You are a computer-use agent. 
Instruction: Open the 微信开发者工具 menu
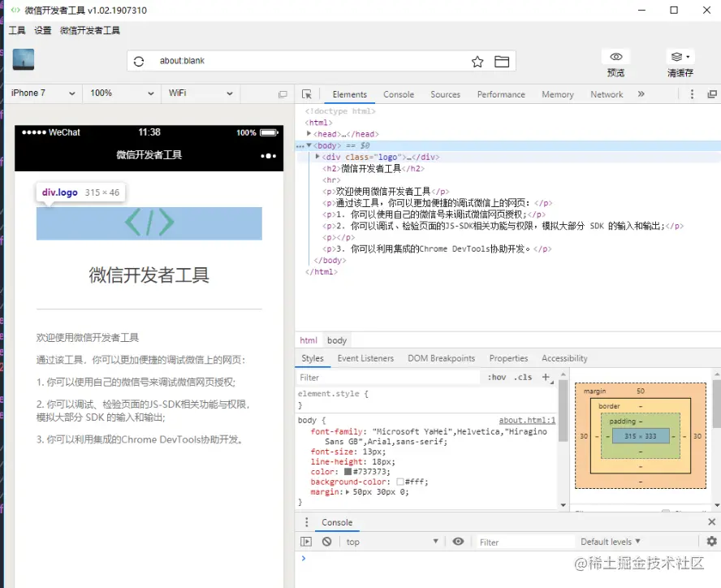tap(90, 30)
